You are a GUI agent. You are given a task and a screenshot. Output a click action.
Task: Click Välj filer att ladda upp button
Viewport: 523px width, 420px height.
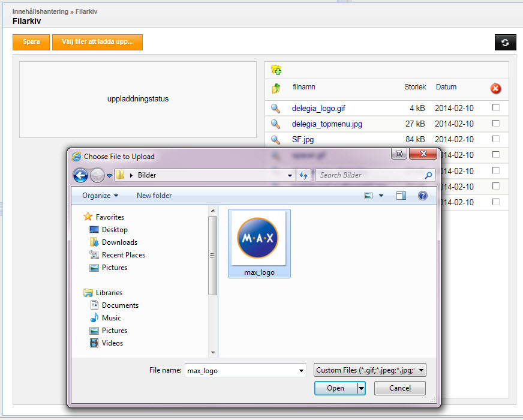[x=97, y=42]
